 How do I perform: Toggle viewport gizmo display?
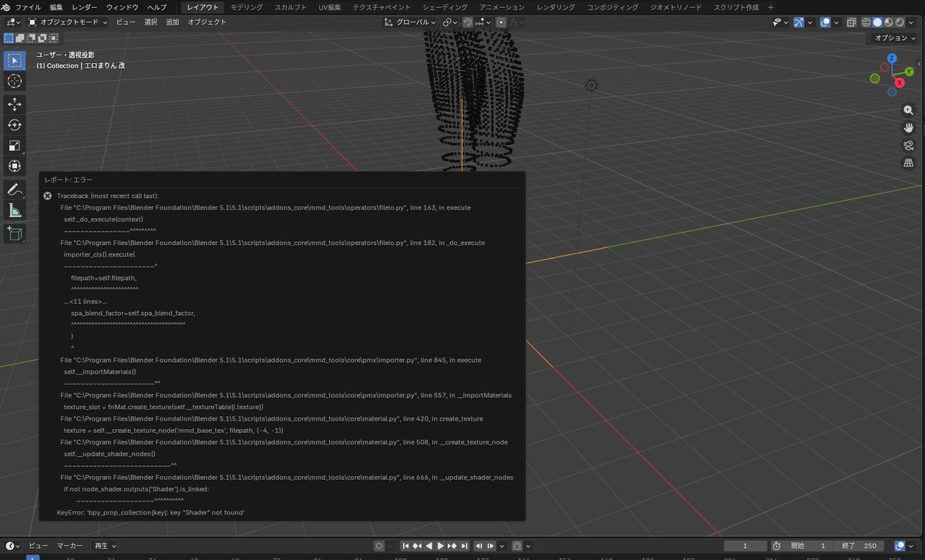pyautogui.click(x=799, y=22)
